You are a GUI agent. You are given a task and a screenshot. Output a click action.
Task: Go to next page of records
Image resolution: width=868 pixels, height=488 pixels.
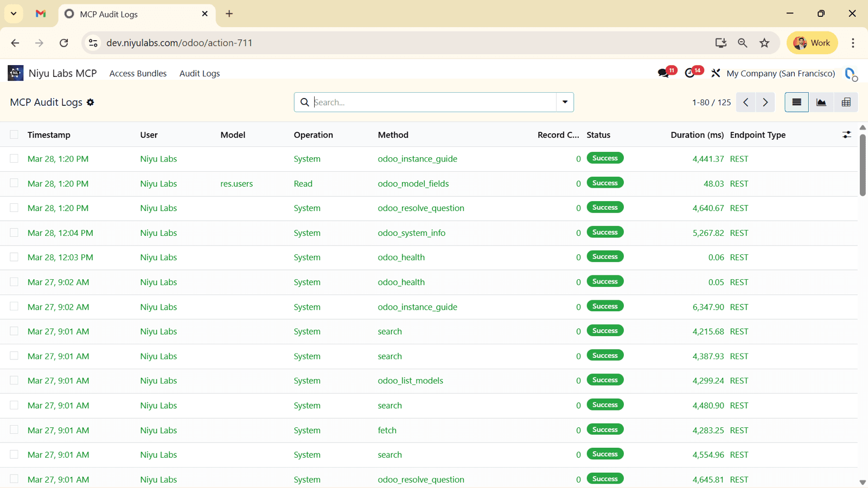click(x=765, y=102)
